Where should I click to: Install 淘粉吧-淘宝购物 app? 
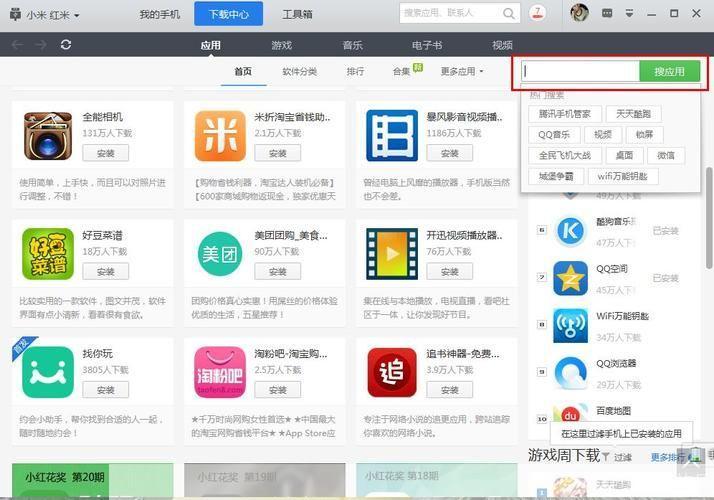click(x=278, y=390)
